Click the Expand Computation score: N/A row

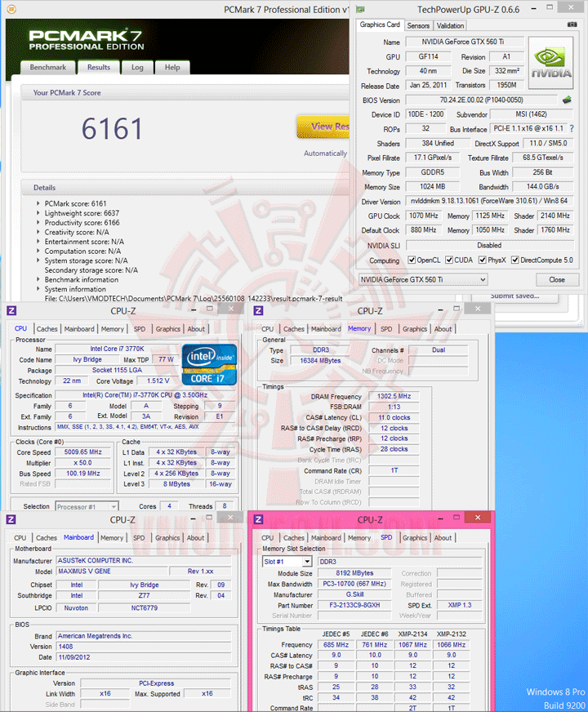tap(38, 251)
